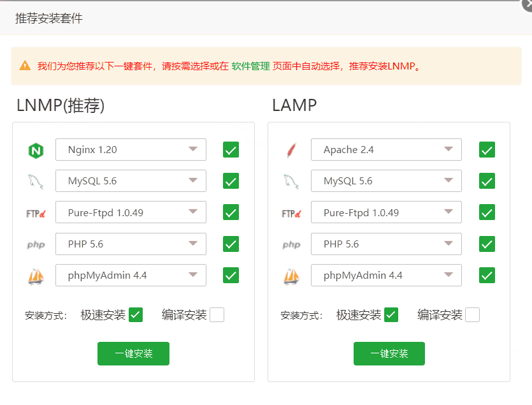This screenshot has width=532, height=405.
Task: Click the phpMyAdmin sailboat icon under LAMP
Action: [291, 275]
